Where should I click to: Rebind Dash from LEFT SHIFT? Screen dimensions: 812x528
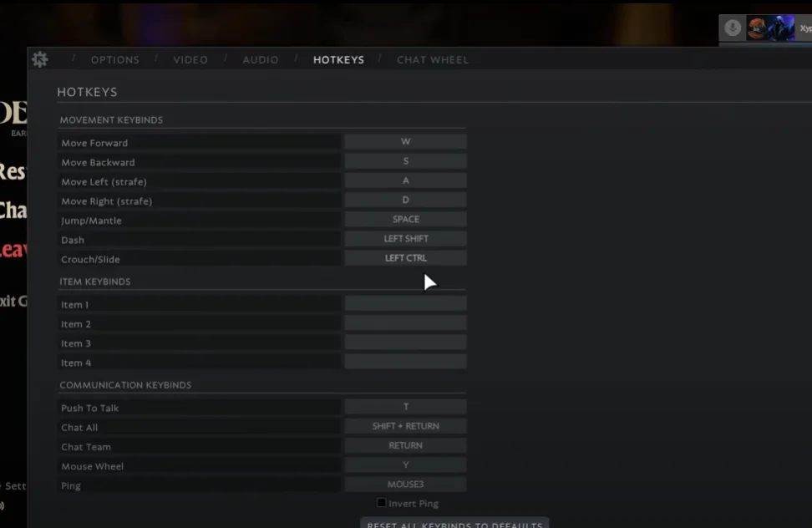tap(405, 239)
